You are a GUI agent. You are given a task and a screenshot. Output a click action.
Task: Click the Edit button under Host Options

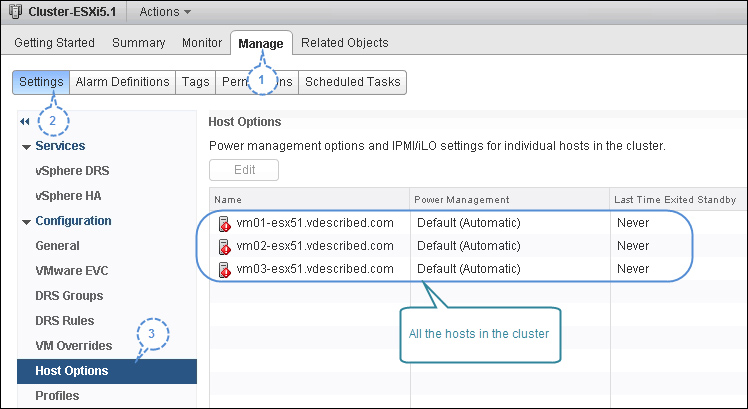(244, 170)
